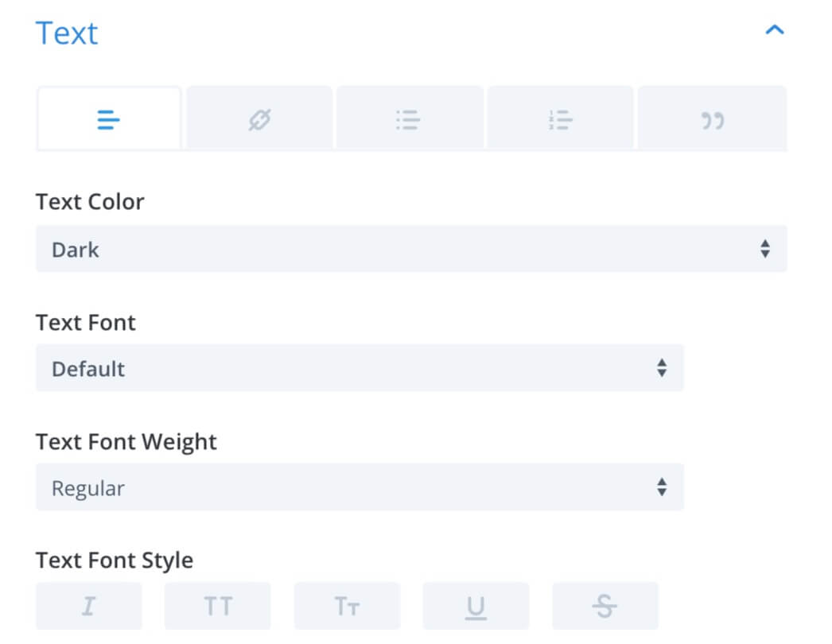The image size is (832, 644).
Task: Toggle uppercase TT font style
Action: pyautogui.click(x=218, y=606)
